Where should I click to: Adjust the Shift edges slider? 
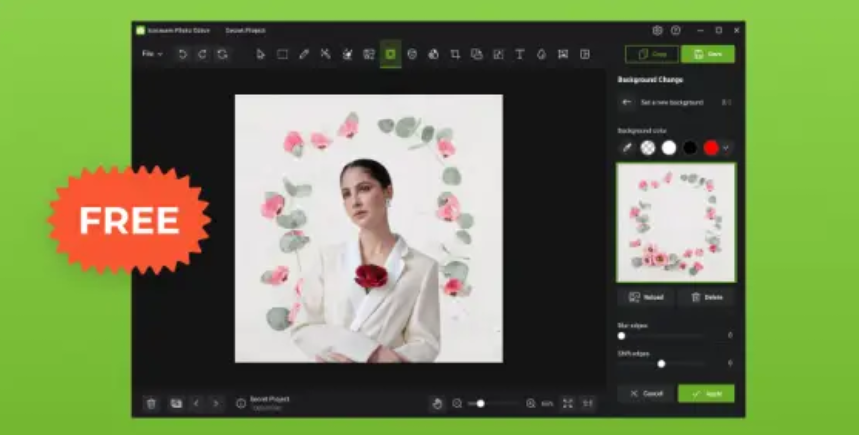(661, 364)
